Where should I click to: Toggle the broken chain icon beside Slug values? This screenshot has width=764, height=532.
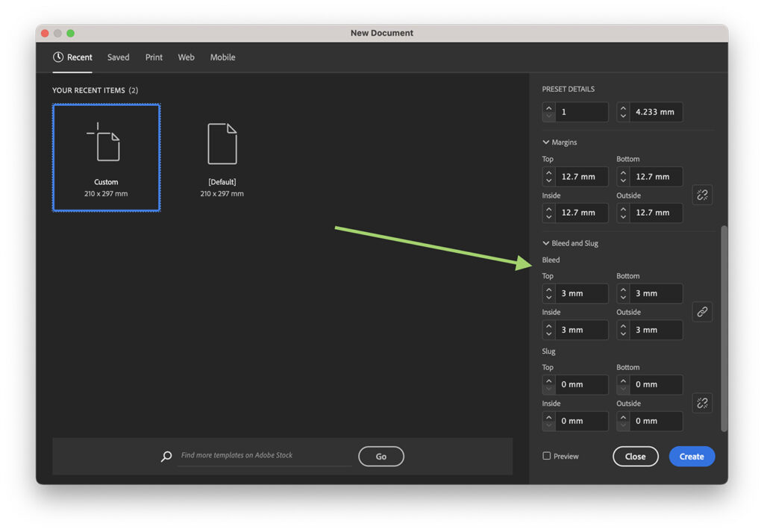702,403
